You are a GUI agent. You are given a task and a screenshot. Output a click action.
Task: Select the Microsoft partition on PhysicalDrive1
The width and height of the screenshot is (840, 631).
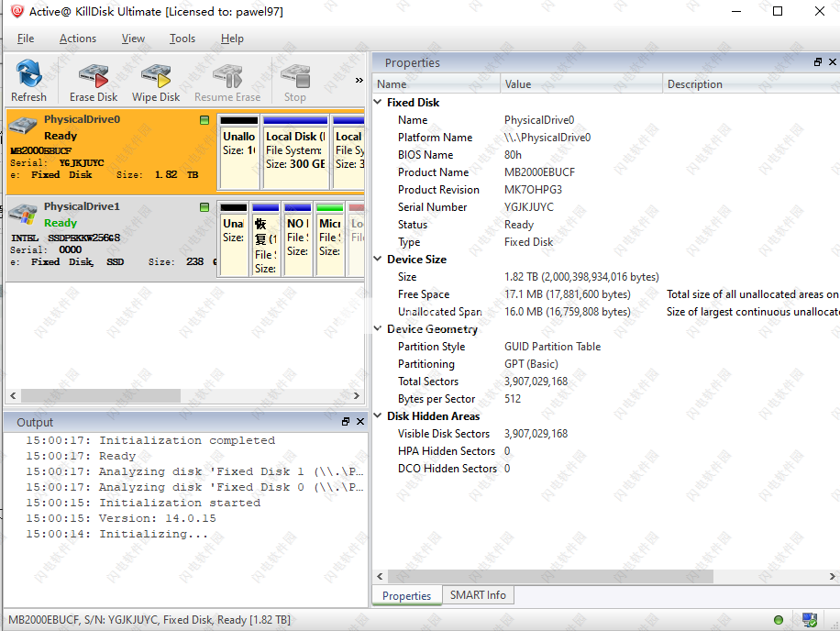point(330,238)
